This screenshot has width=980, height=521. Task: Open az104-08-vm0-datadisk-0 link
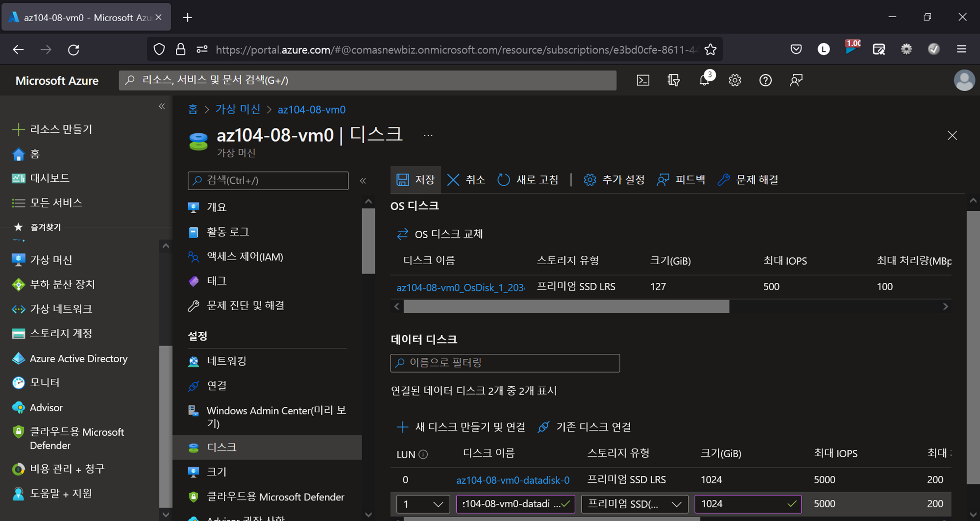513,480
